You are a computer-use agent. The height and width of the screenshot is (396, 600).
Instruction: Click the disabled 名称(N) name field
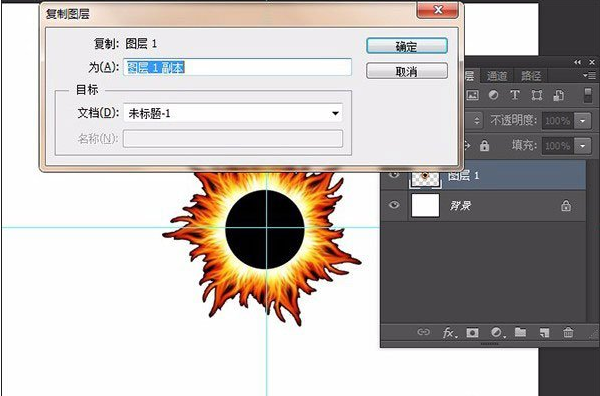pos(233,139)
